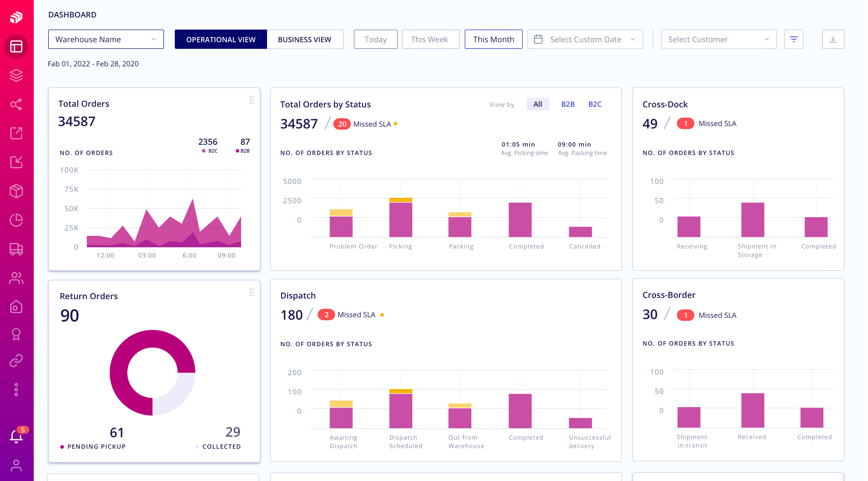Select the This Week date range

pyautogui.click(x=430, y=40)
